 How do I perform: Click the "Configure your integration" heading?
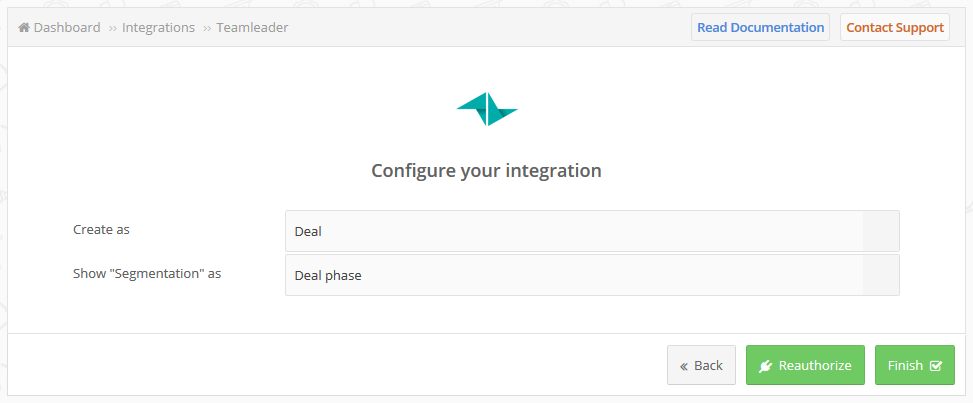pos(486,170)
